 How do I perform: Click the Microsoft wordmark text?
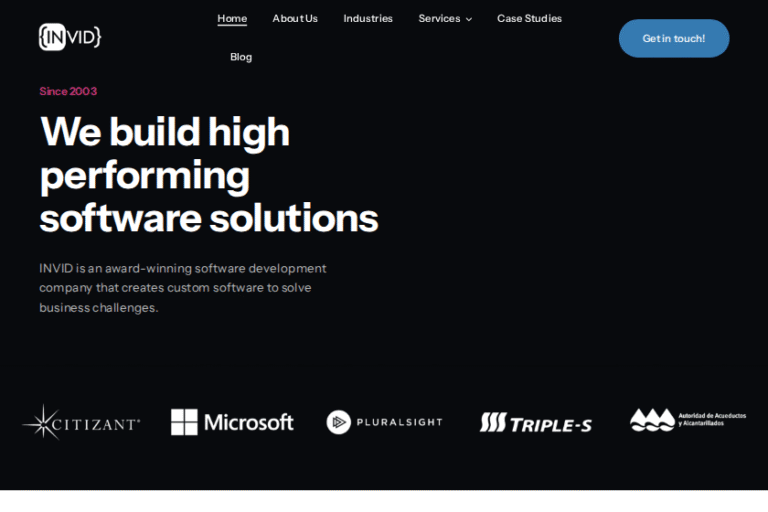(249, 422)
